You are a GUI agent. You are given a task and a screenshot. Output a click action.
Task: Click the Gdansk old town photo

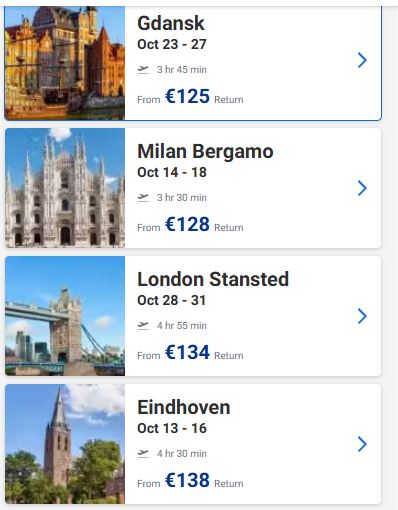pyautogui.click(x=65, y=63)
